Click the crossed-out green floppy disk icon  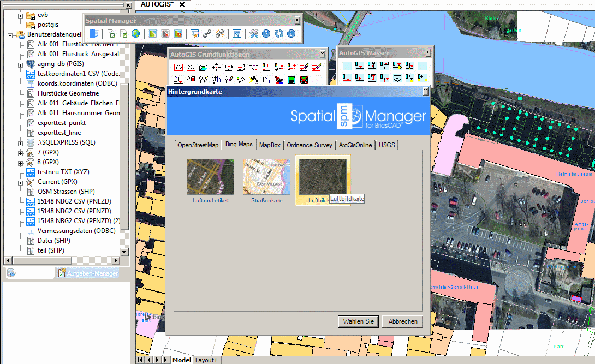coord(304,80)
